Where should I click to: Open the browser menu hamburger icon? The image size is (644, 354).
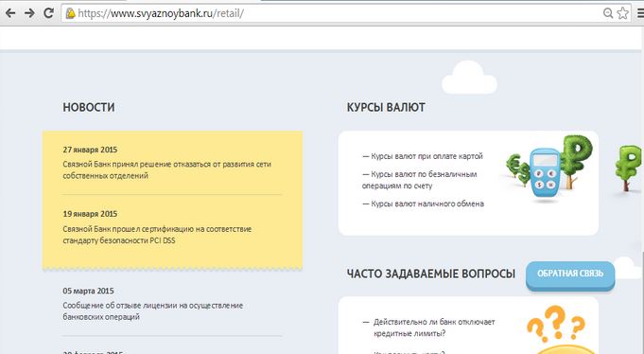click(x=640, y=13)
